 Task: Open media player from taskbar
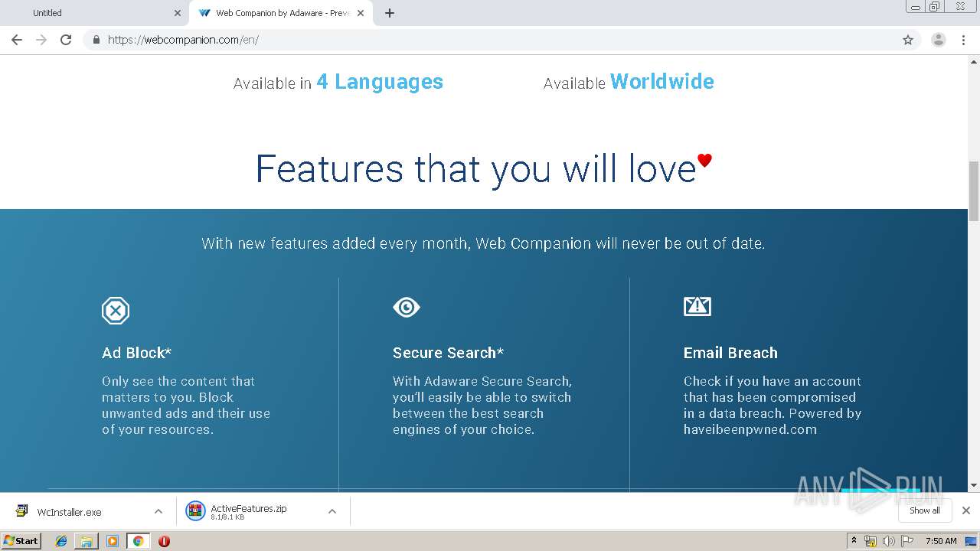pyautogui.click(x=113, y=541)
